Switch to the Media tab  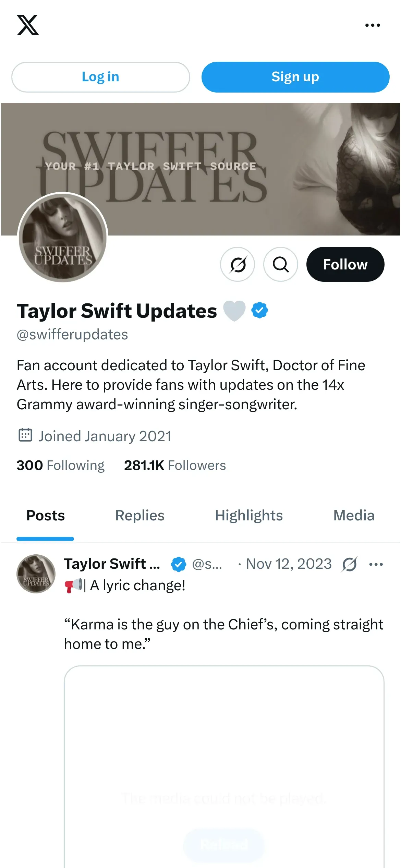click(354, 516)
